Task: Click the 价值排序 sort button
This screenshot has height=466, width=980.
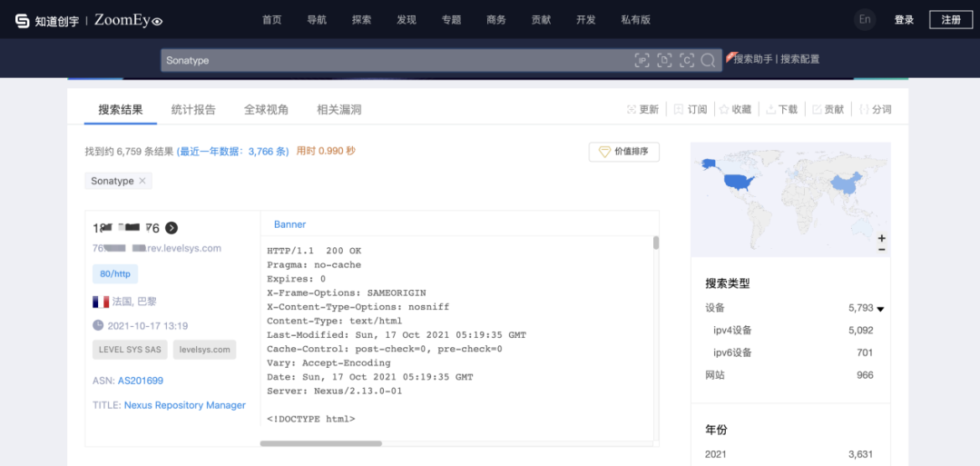Action: 623,152
